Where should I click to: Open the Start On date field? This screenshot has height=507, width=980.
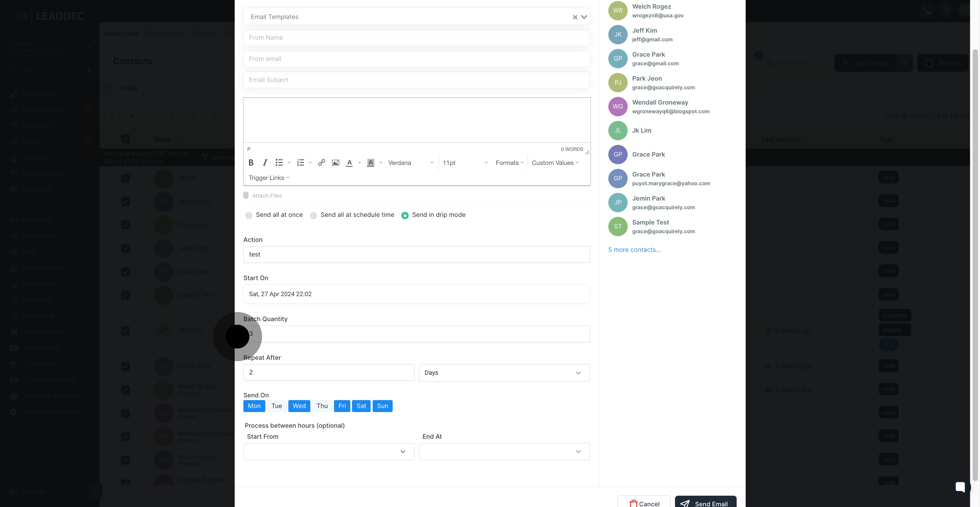(x=417, y=294)
